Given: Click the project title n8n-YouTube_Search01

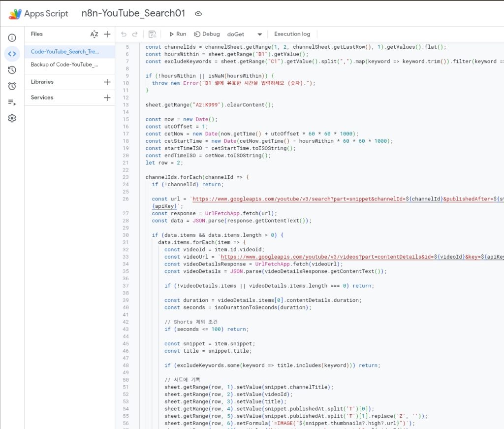Looking at the screenshot, I should [x=133, y=13].
